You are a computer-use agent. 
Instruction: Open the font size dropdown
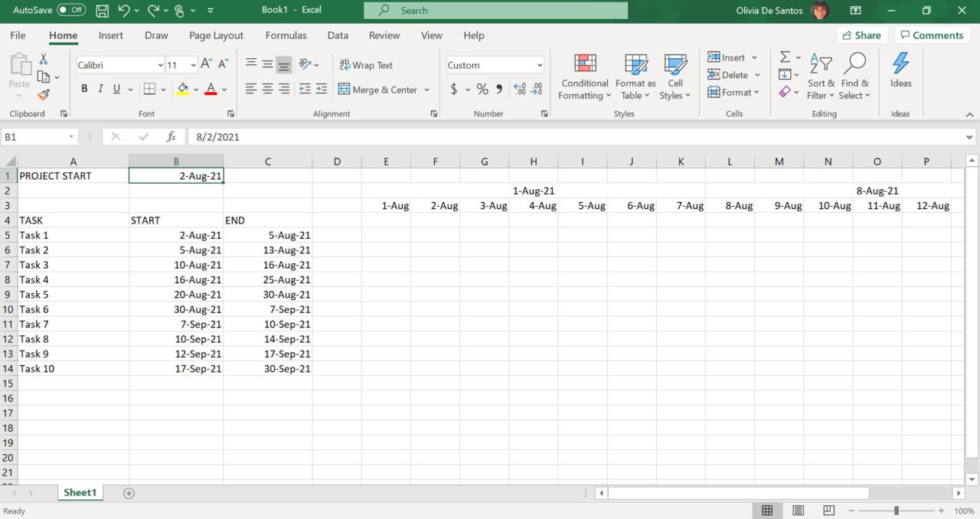[x=193, y=65]
